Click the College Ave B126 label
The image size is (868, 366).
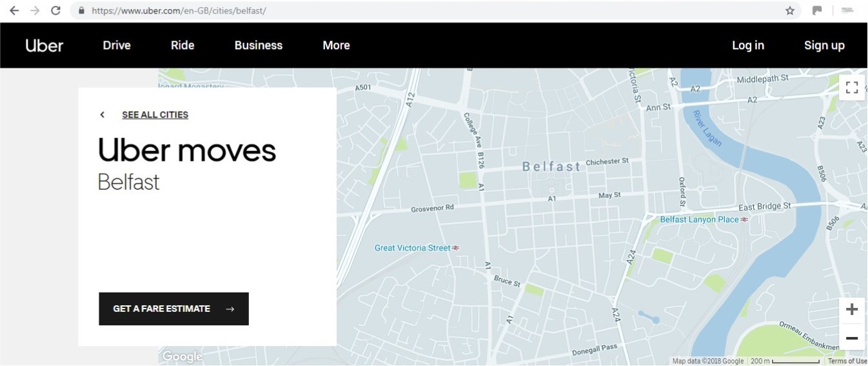click(474, 141)
